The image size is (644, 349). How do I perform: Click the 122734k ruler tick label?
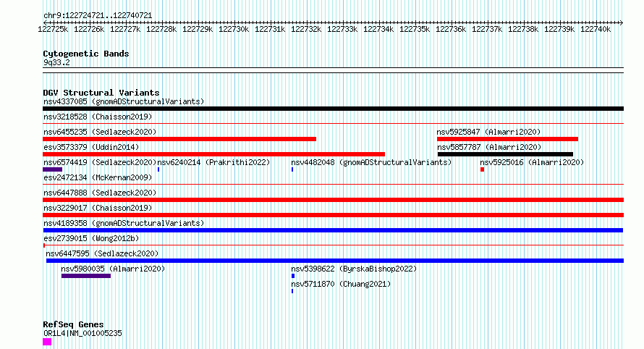tap(378, 30)
